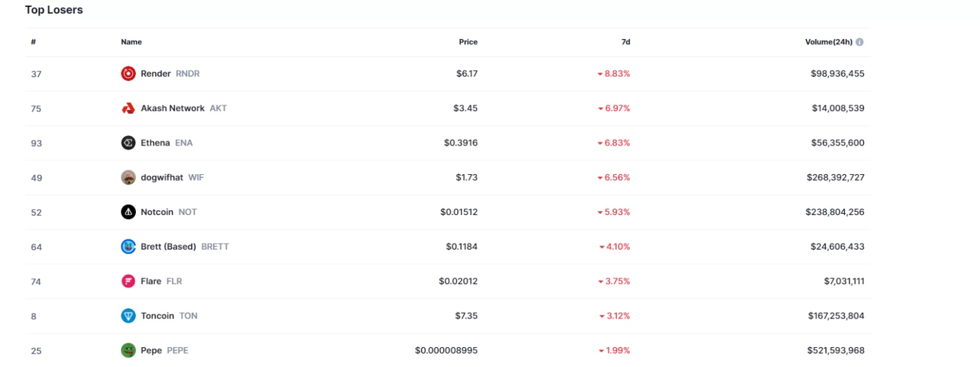Sort by the Name column header

coord(131,42)
